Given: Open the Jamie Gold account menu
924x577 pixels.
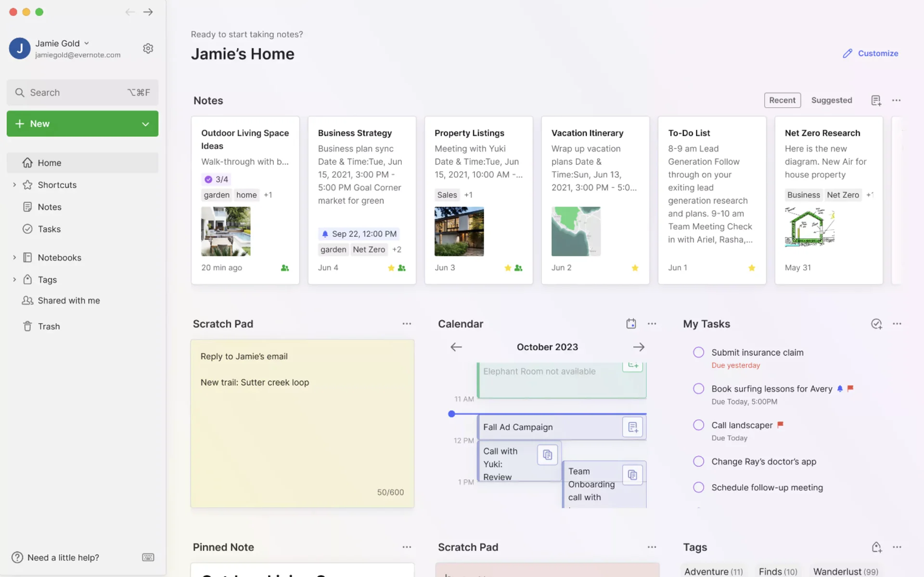Looking at the screenshot, I should (87, 43).
